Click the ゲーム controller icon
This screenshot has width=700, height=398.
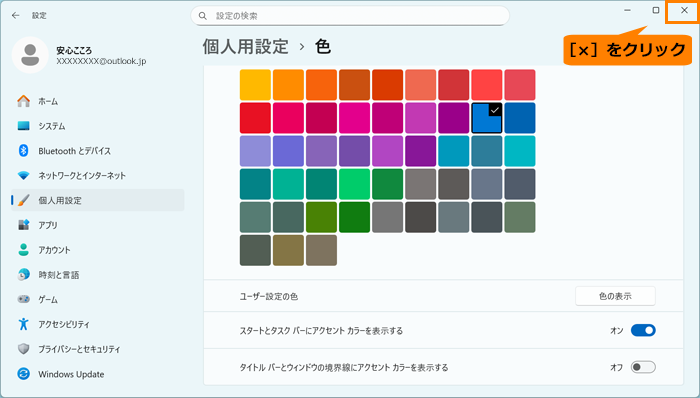coord(24,299)
